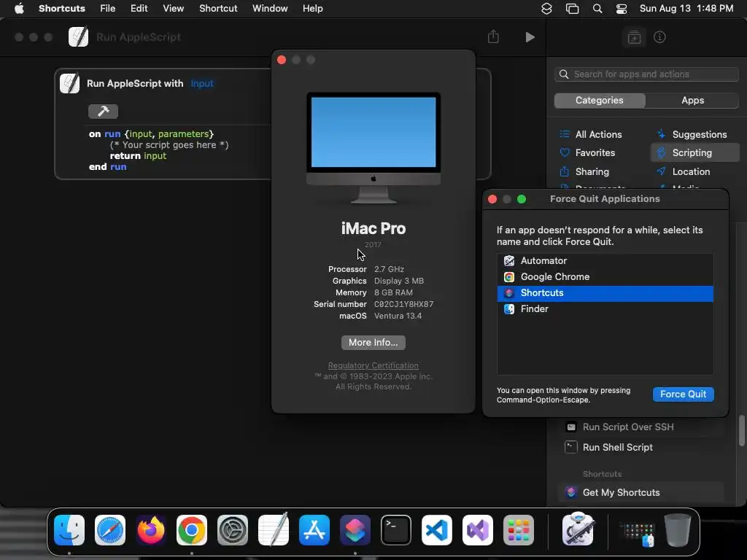
Task: Zoom the Force Quit Applications window with green button
Action: click(522, 199)
